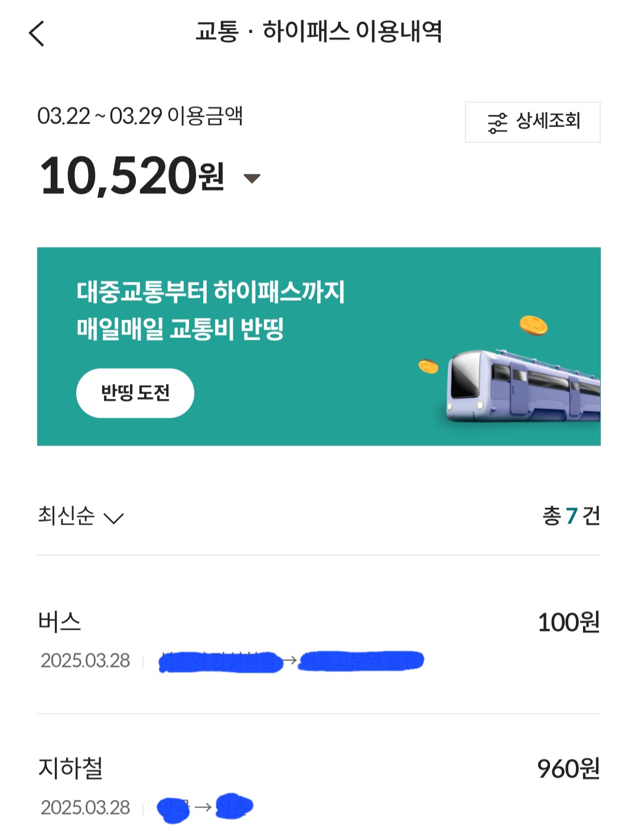The width and height of the screenshot is (638, 840).
Task: Expand the 10,520원 total with the triangle arrow
Action: click(x=252, y=178)
